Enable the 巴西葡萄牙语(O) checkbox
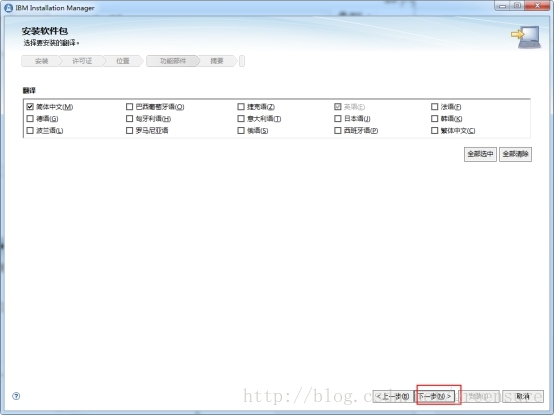Screen dimensions: 554x416 [x=129, y=106]
